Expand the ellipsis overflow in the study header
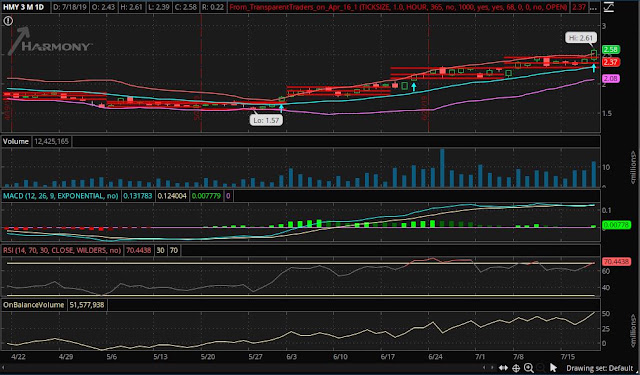 coord(593,7)
